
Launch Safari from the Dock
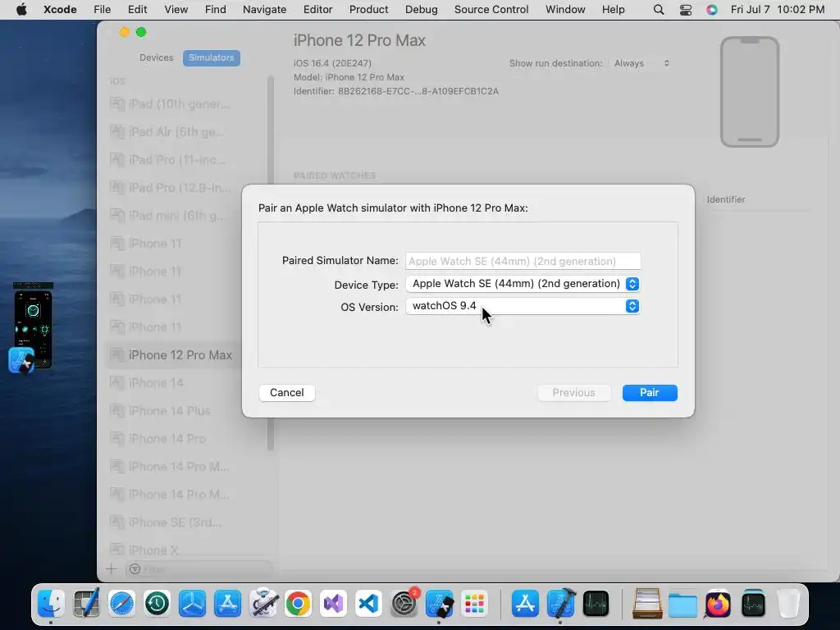click(121, 604)
